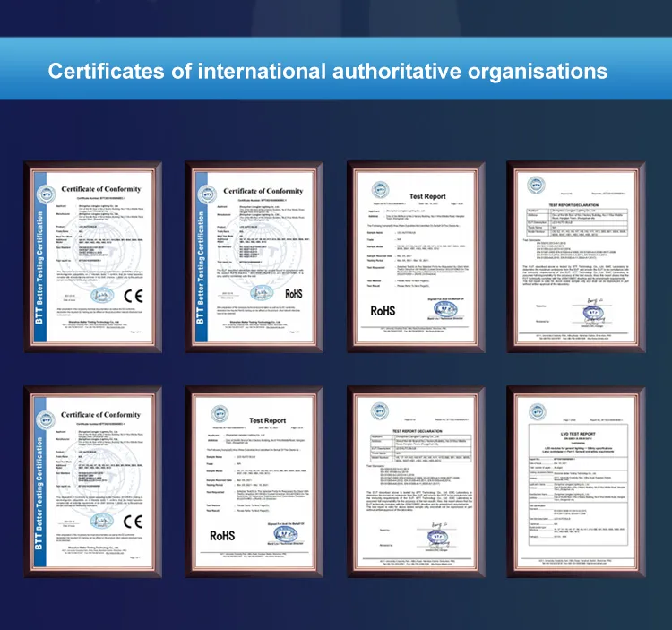Open the top-row framed RoHS Test Report
This screenshot has height=630, width=672.
click(x=416, y=257)
